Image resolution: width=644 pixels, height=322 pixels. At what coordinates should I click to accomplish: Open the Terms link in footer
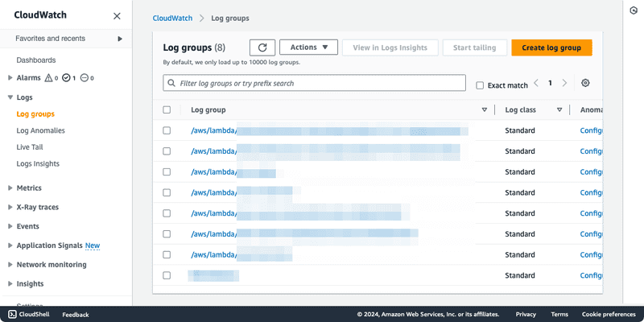click(x=559, y=314)
